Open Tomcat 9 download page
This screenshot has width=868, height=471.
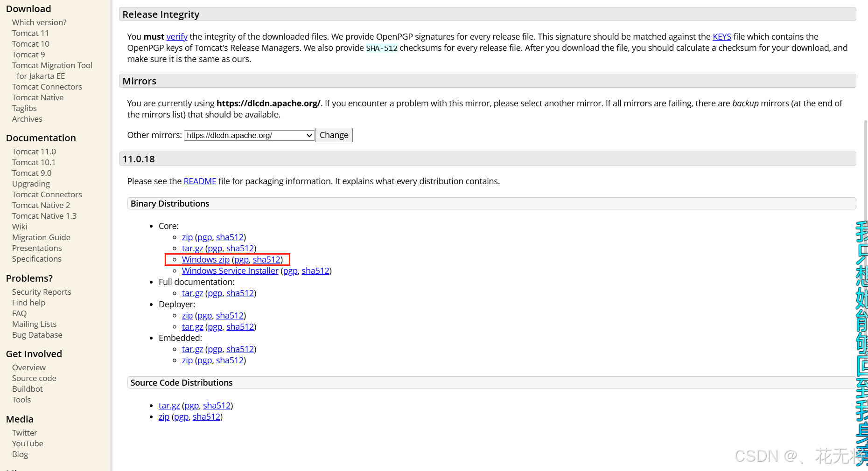(x=28, y=55)
